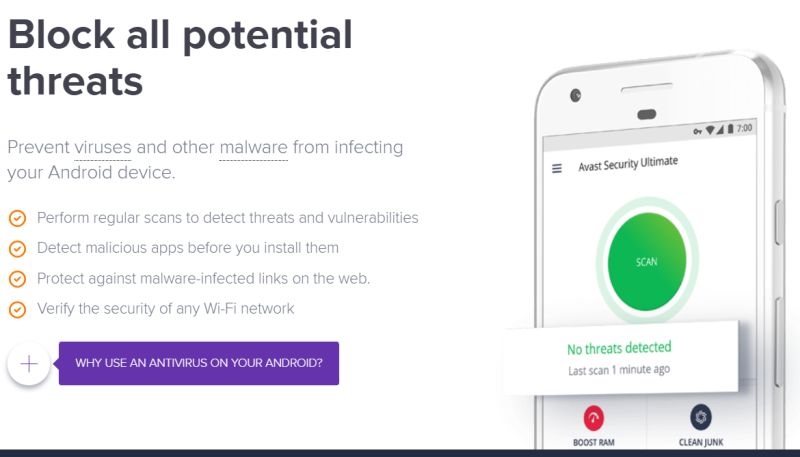This screenshot has width=800, height=457.
Task: Tap the battery icon in phone status bar
Action: [730, 130]
